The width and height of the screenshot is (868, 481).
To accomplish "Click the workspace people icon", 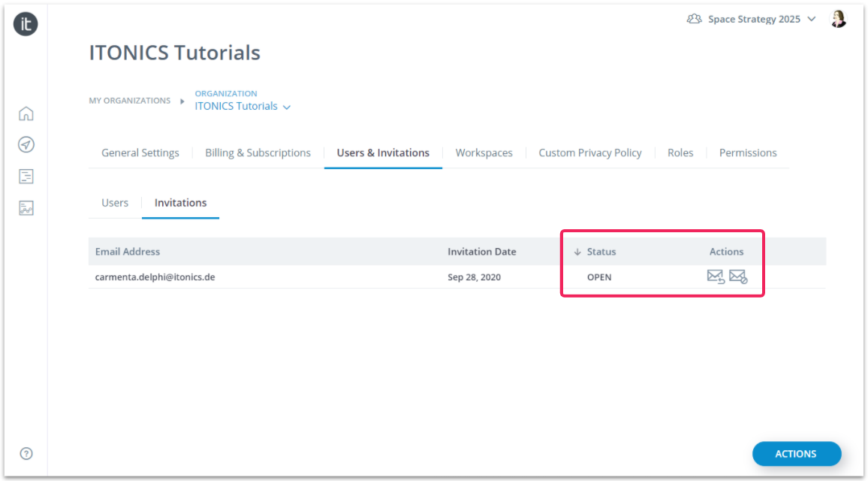I will tap(695, 19).
